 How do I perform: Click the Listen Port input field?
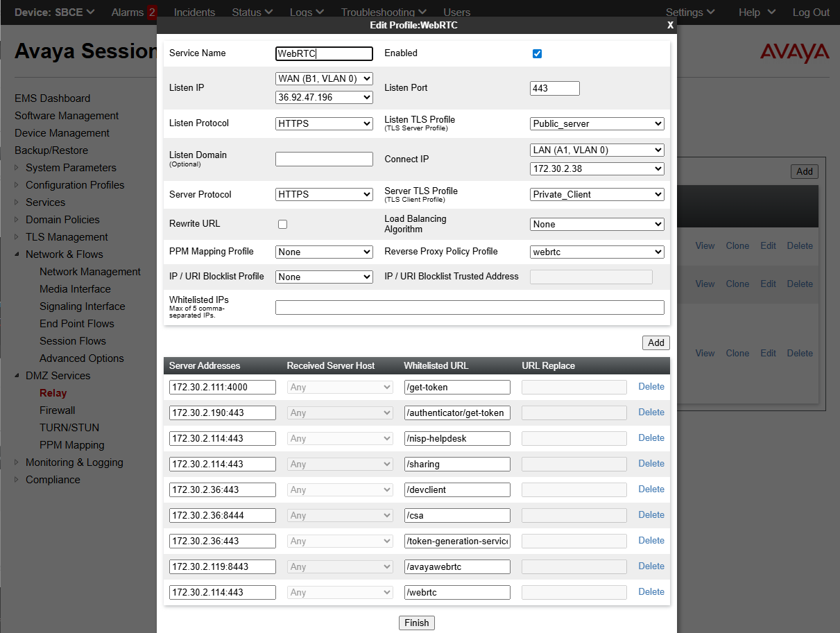coord(554,88)
